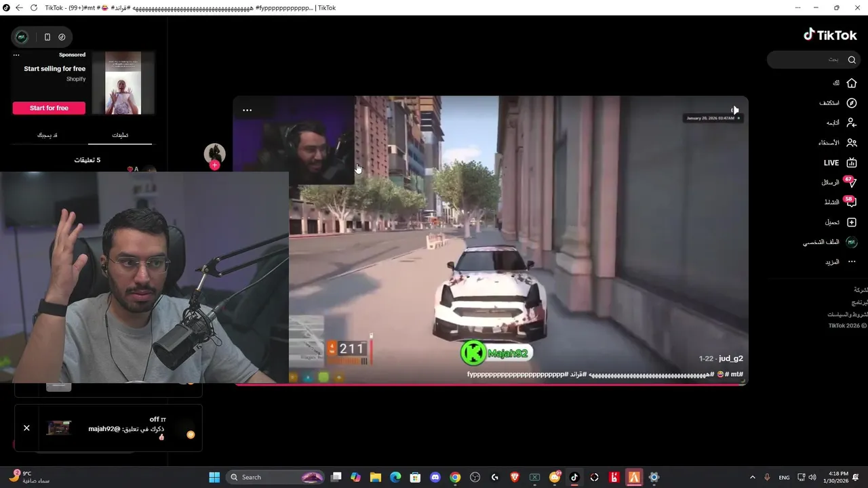Image resolution: width=868 pixels, height=488 pixels.
Task: Click the #mt hashtag in caption
Action: 736,374
